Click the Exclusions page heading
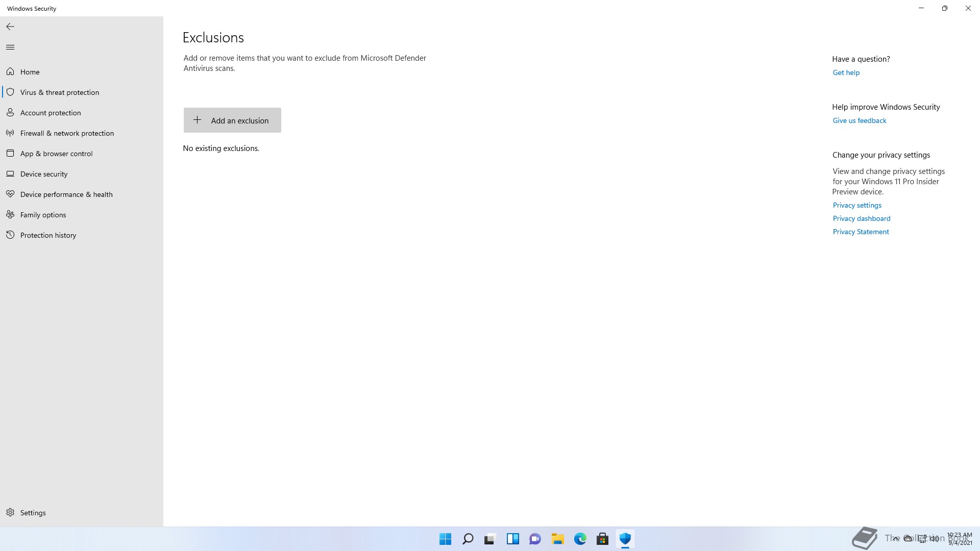Screen dimensions: 980x551 tap(213, 38)
